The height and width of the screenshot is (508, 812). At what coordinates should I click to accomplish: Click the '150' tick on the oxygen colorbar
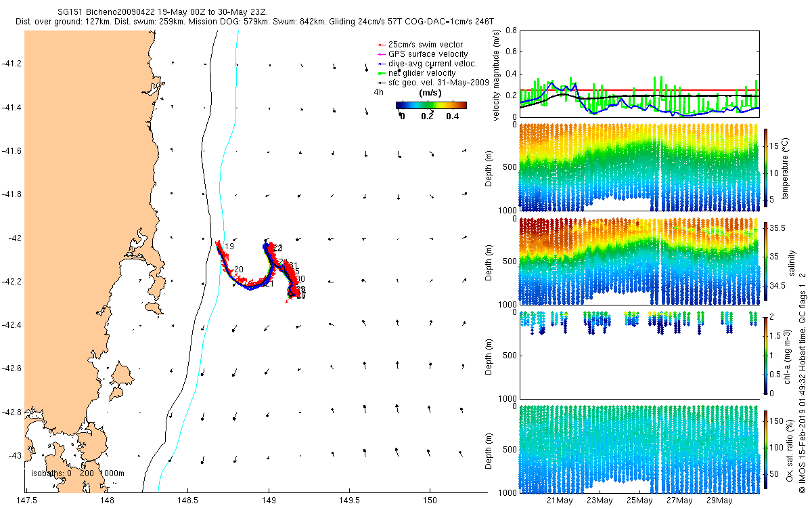(778, 423)
